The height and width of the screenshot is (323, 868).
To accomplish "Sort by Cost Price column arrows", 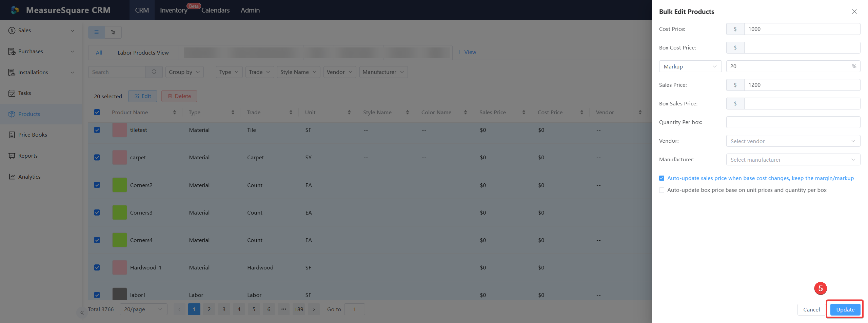I will click(581, 112).
